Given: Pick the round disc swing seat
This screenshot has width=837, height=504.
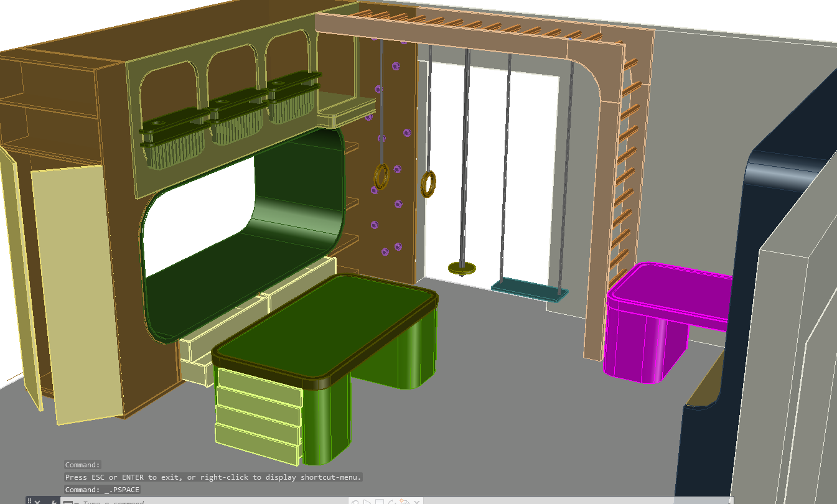Looking at the screenshot, I should click(462, 268).
